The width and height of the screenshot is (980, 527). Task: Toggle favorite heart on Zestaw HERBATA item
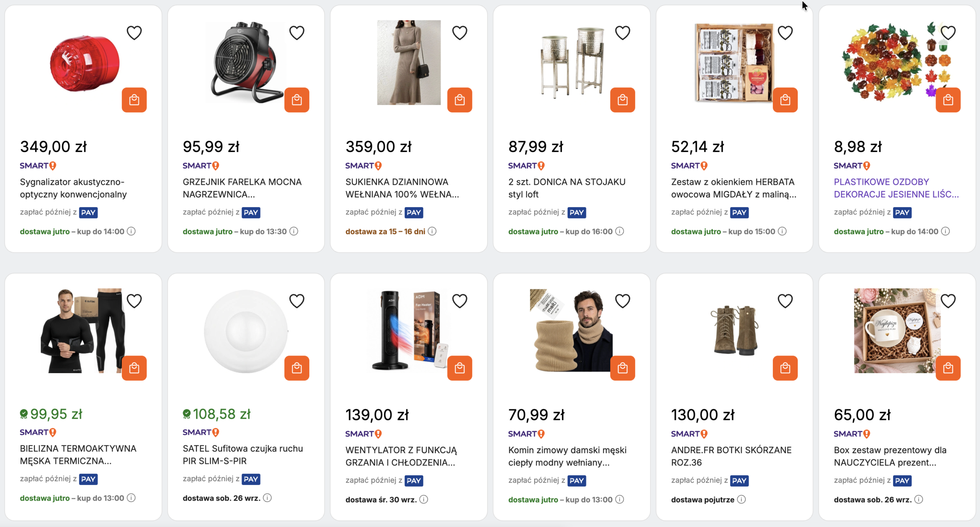click(x=785, y=33)
